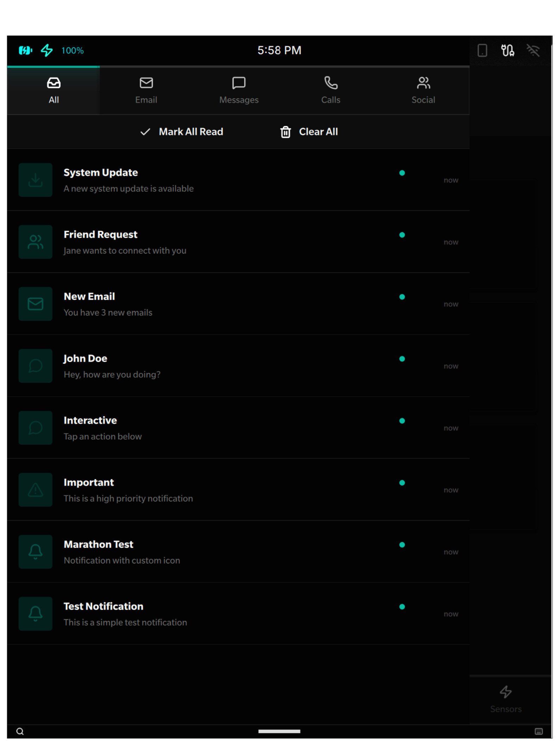Viewport: 560px width, 746px height.
Task: Click the battery charging status icon
Action: point(25,50)
